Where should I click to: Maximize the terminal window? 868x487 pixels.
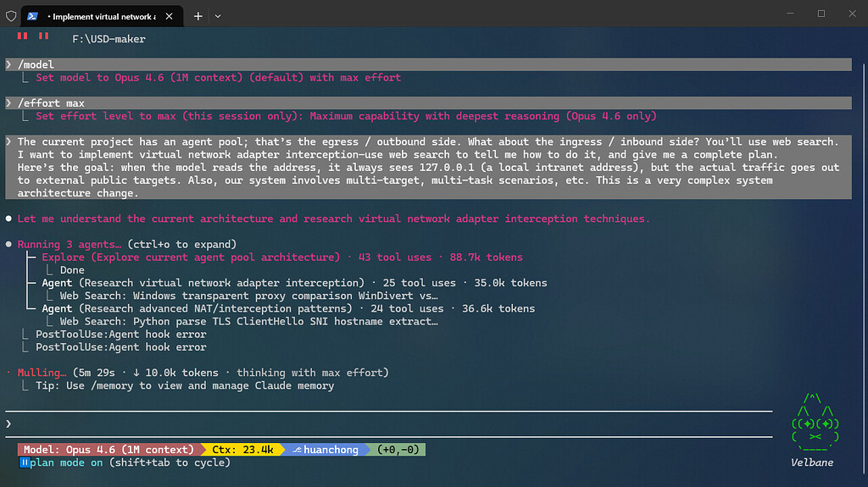(821, 14)
